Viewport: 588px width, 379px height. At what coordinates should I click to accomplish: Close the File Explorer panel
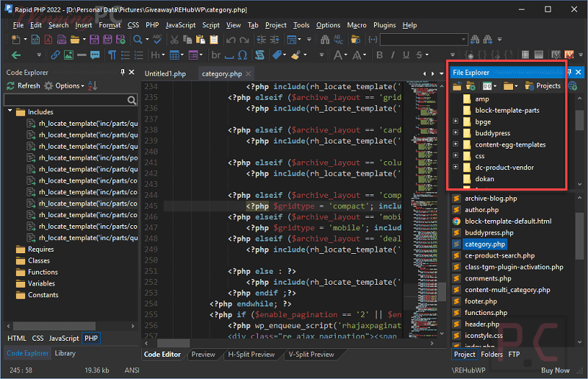tap(578, 72)
